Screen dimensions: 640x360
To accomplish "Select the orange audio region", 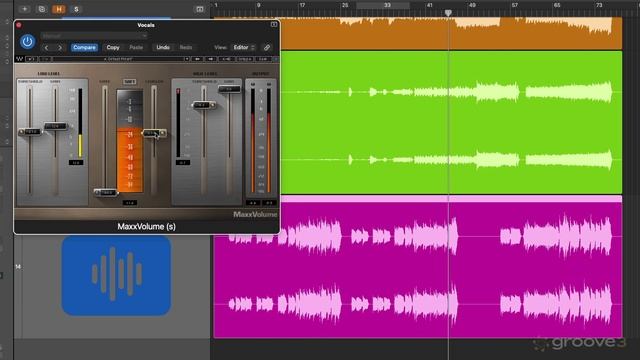I will pos(451,33).
